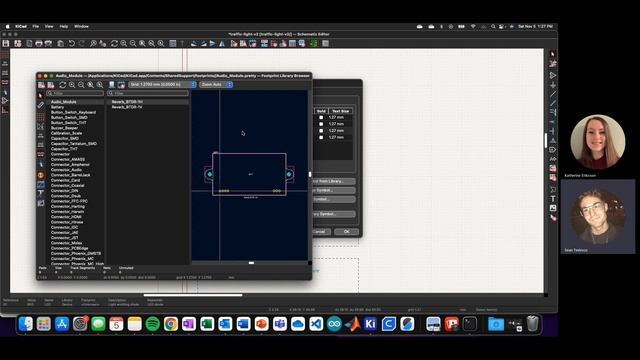Click the Refresh icon in Schematic Editor toolbar
Screen dimensions: 640x360
tap(114, 43)
